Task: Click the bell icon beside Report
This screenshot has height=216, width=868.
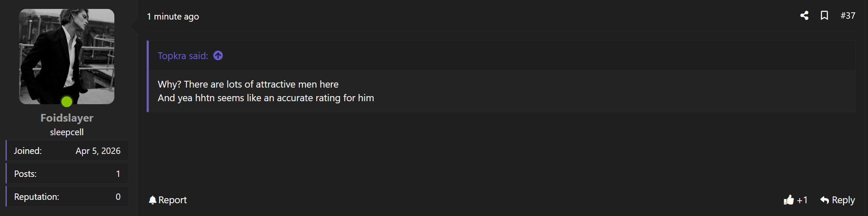Action: [153, 200]
